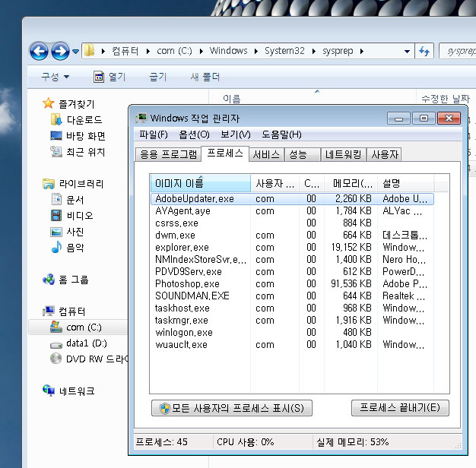Select the 홈 그룹 homegroup icon
The height and width of the screenshot is (468, 476).
[49, 280]
